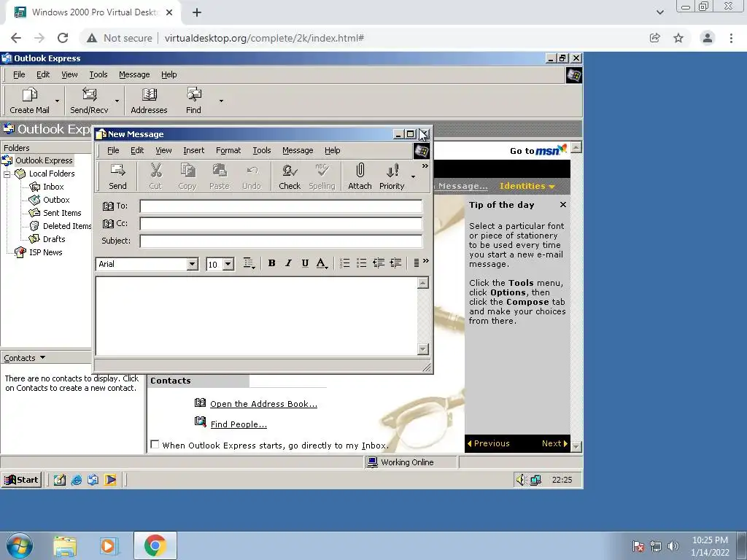This screenshot has width=747, height=560.
Task: Select the Sent Items folder
Action: point(62,213)
